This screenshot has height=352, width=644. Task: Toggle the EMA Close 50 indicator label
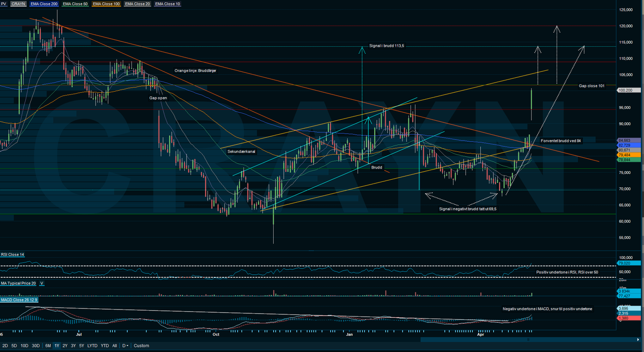pyautogui.click(x=76, y=4)
